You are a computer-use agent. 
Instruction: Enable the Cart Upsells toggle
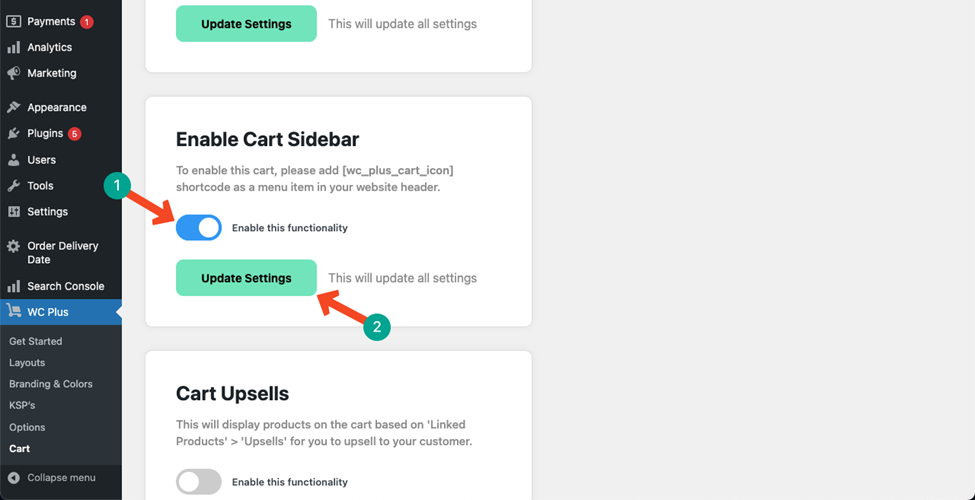(199, 482)
